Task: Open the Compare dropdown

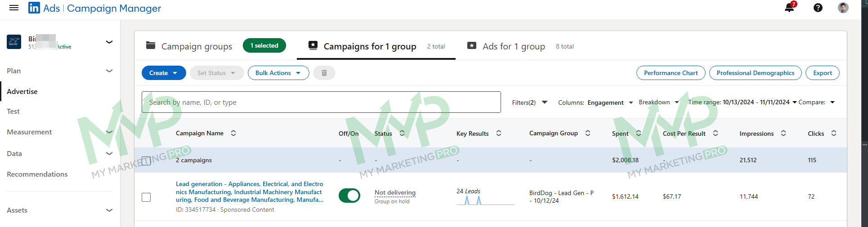Action: click(817, 102)
